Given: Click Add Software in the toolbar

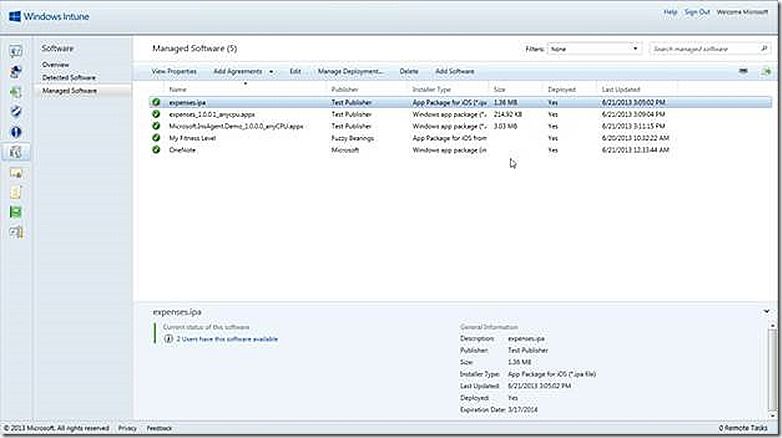Looking at the screenshot, I should click(x=455, y=71).
